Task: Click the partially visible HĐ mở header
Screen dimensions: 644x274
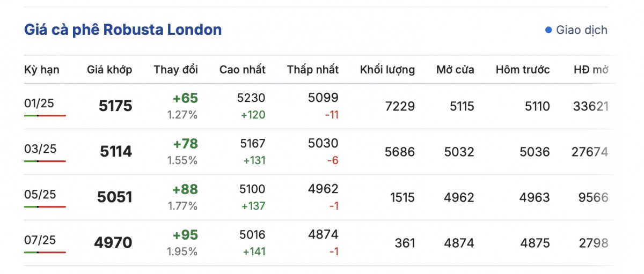Action: coord(590,70)
